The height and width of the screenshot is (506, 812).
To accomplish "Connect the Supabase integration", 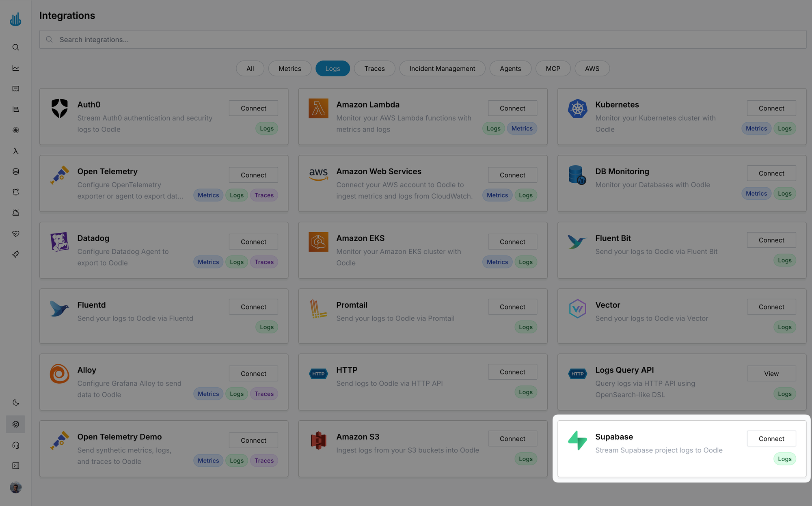I will tap(771, 439).
